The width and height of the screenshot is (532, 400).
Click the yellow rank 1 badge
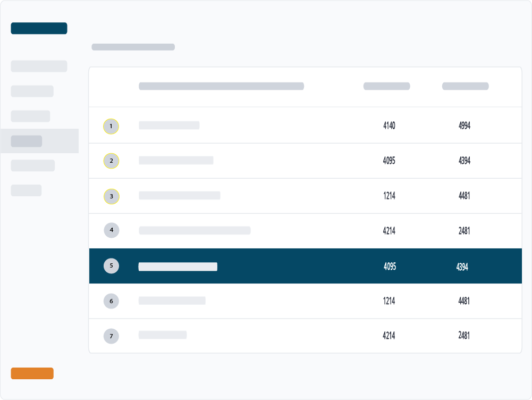click(111, 126)
